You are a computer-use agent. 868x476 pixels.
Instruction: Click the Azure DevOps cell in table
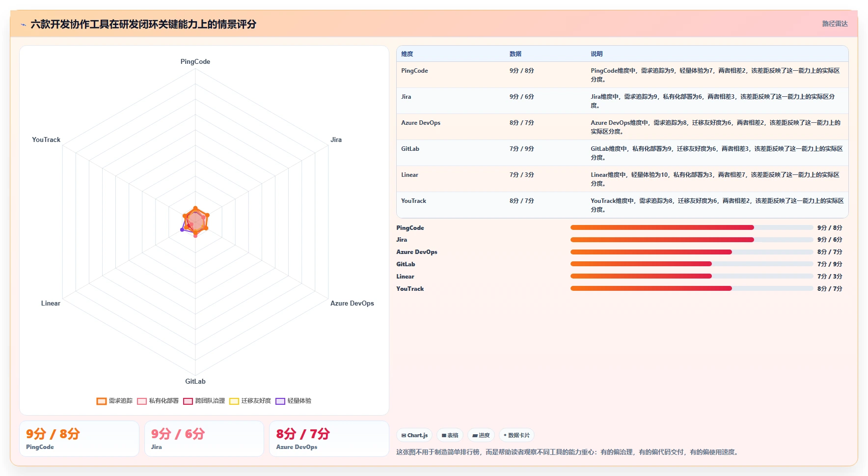pyautogui.click(x=421, y=123)
